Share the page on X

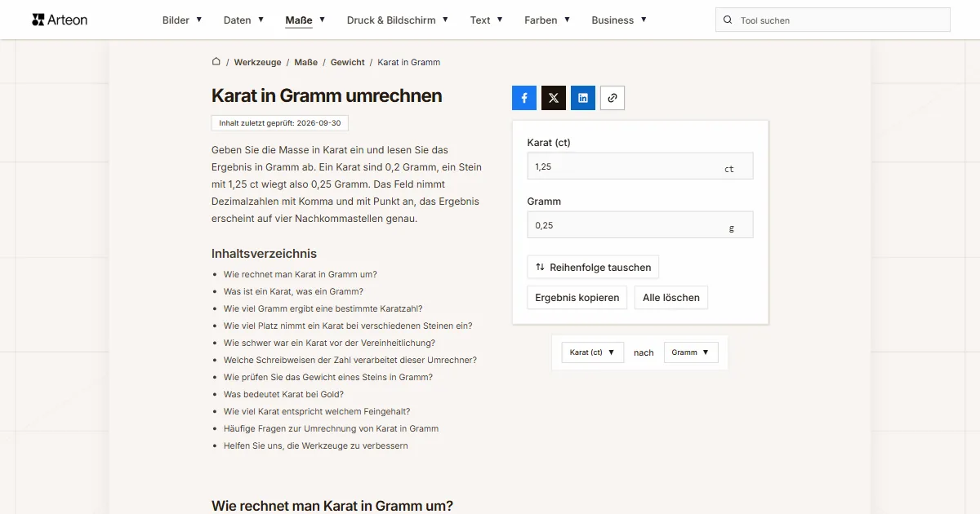554,98
